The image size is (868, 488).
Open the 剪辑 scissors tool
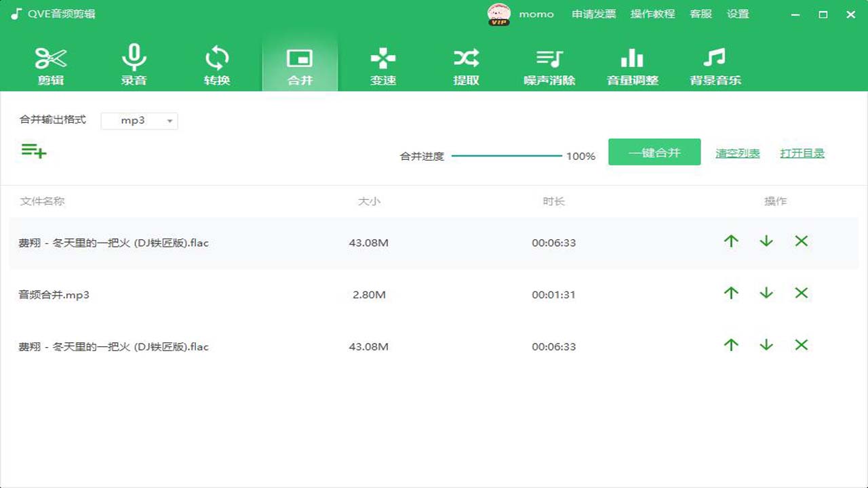click(x=51, y=66)
